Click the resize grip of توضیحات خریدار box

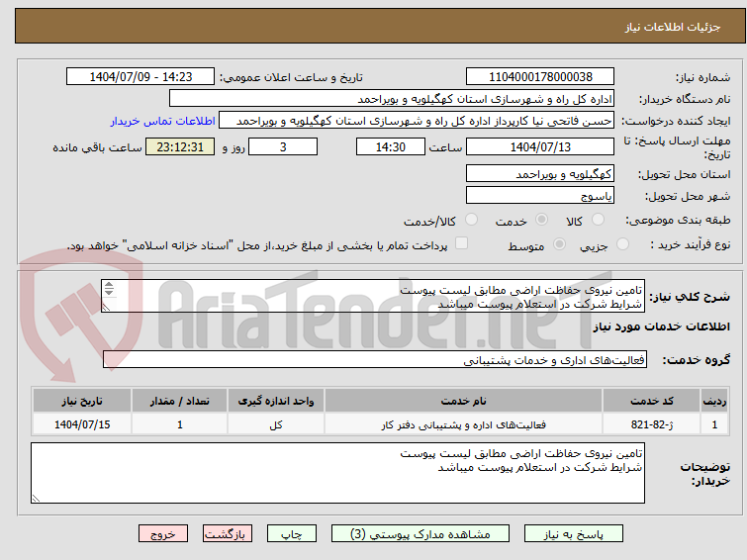click(x=36, y=499)
